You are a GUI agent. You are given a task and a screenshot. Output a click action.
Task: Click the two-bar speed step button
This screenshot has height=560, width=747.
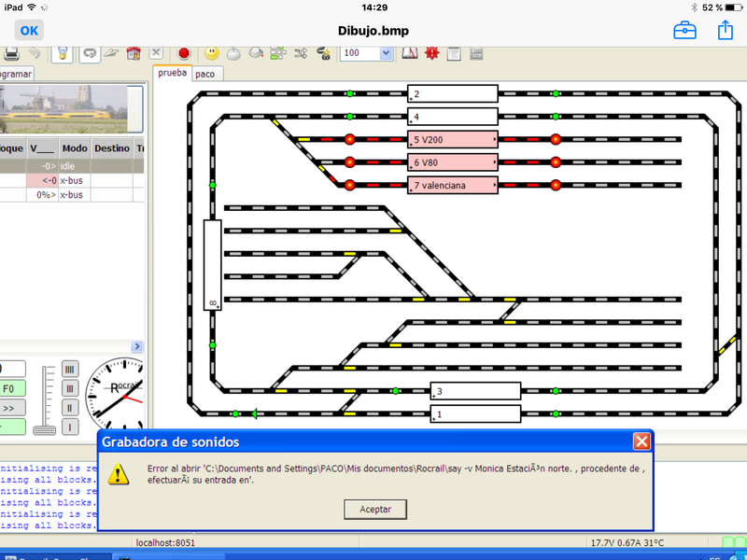pyautogui.click(x=70, y=408)
